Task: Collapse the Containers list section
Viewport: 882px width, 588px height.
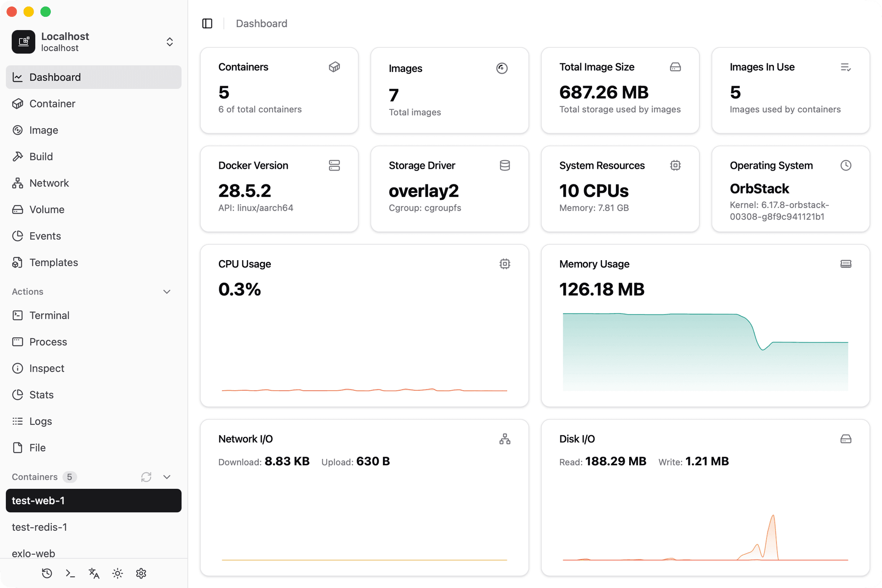Action: (x=167, y=477)
